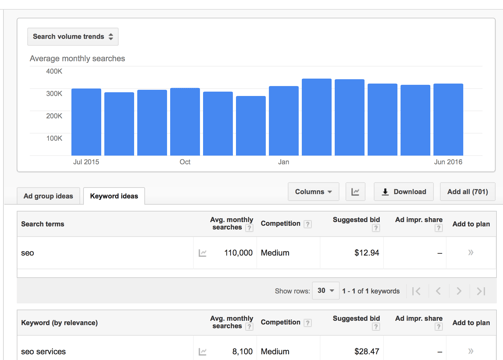This screenshot has height=360, width=503.
Task: Download the keyword ideas
Action: coord(404,192)
